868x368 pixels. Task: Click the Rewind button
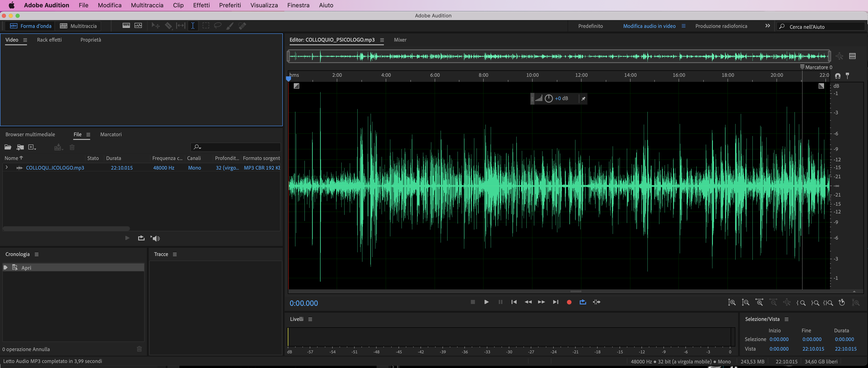[x=528, y=302]
